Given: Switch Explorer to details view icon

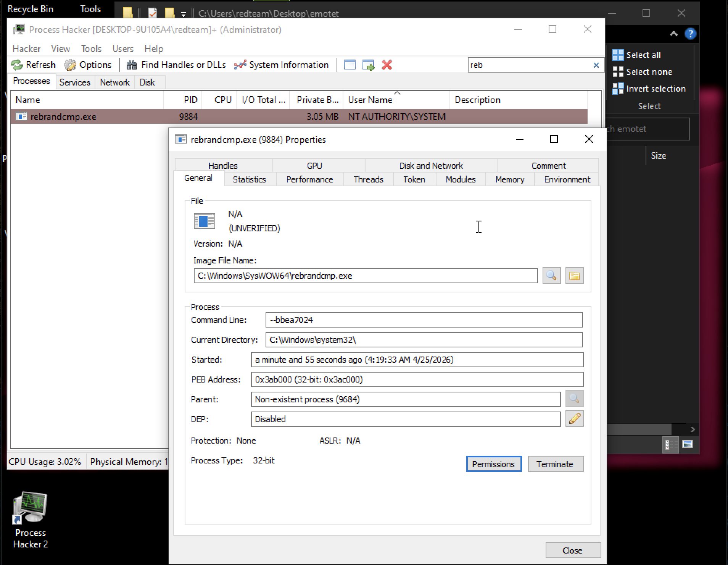Looking at the screenshot, I should click(671, 444).
